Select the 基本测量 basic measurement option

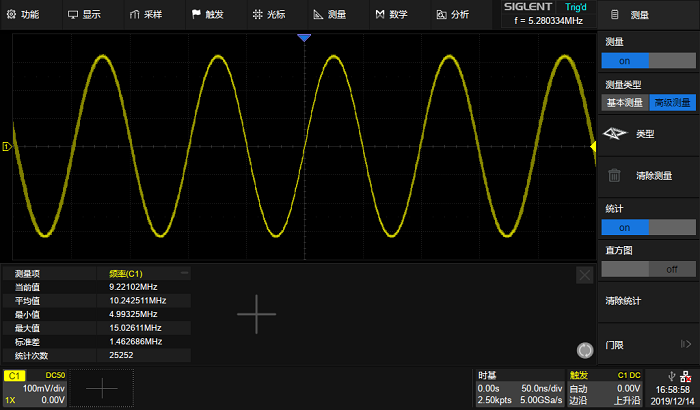point(625,103)
